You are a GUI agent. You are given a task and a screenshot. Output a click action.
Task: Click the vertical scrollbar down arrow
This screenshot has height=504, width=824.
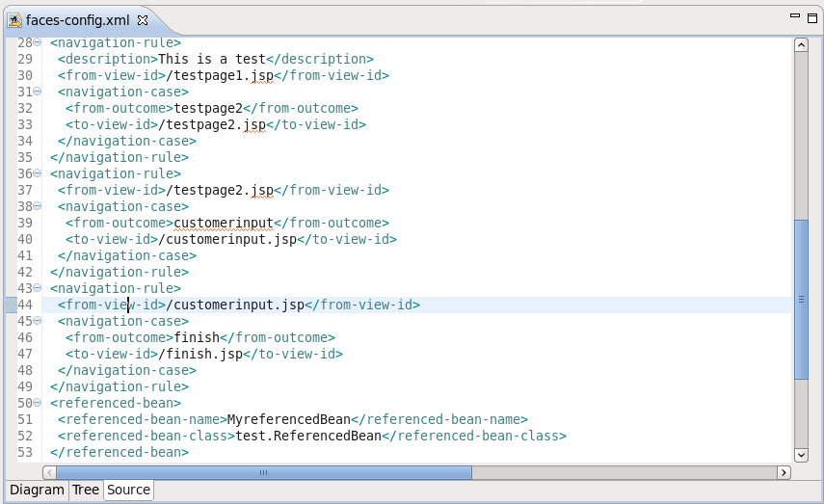point(801,455)
